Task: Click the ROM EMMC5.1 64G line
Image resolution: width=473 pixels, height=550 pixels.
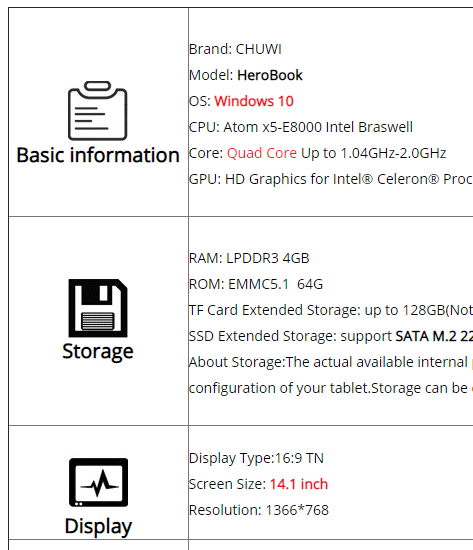Action: tap(256, 284)
